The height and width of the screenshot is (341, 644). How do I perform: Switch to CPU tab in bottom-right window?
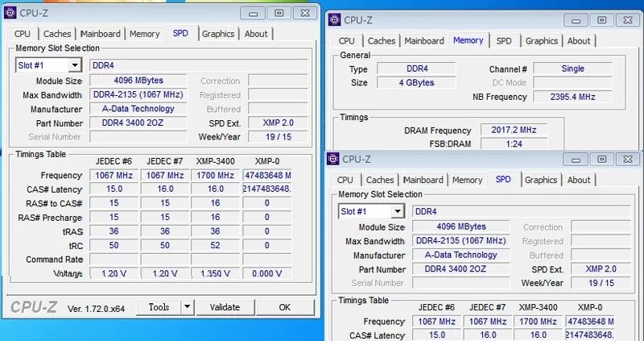point(345,180)
